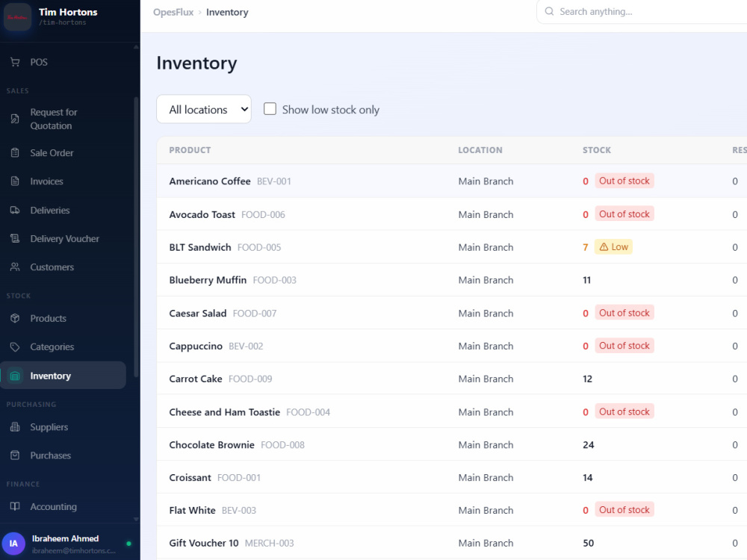Click the Delivery Voucher scroll icon
747x560 pixels.
pyautogui.click(x=15, y=239)
